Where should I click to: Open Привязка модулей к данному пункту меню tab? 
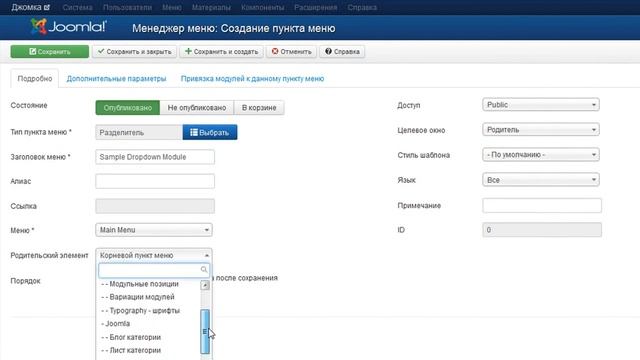point(252,78)
